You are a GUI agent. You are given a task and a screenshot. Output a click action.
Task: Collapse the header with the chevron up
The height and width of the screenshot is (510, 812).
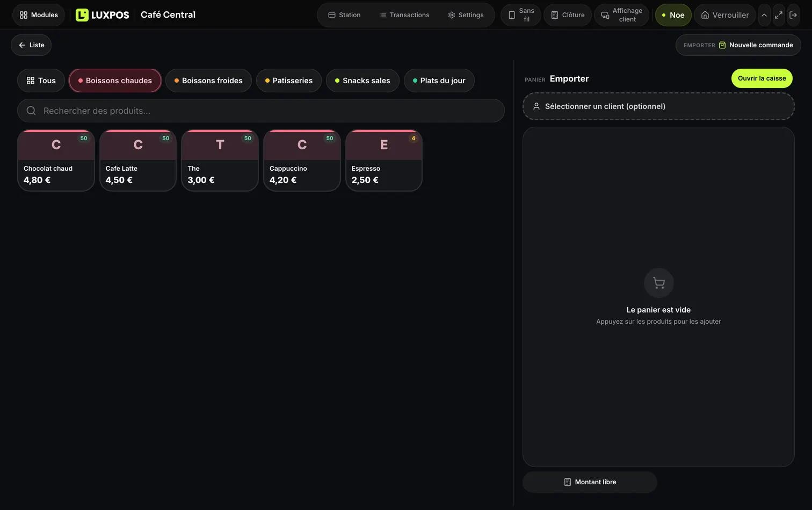(x=764, y=15)
